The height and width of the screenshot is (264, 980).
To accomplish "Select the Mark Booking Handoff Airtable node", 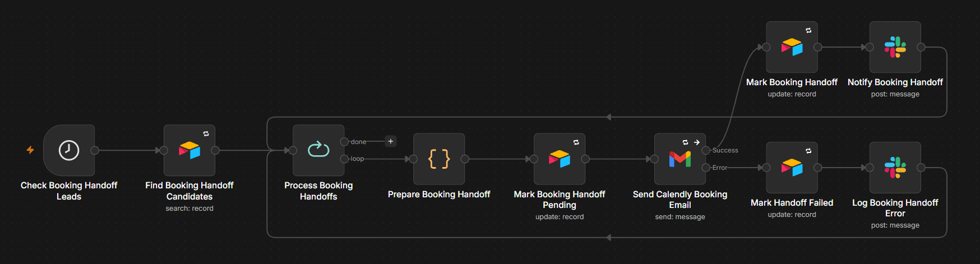I will tap(792, 47).
